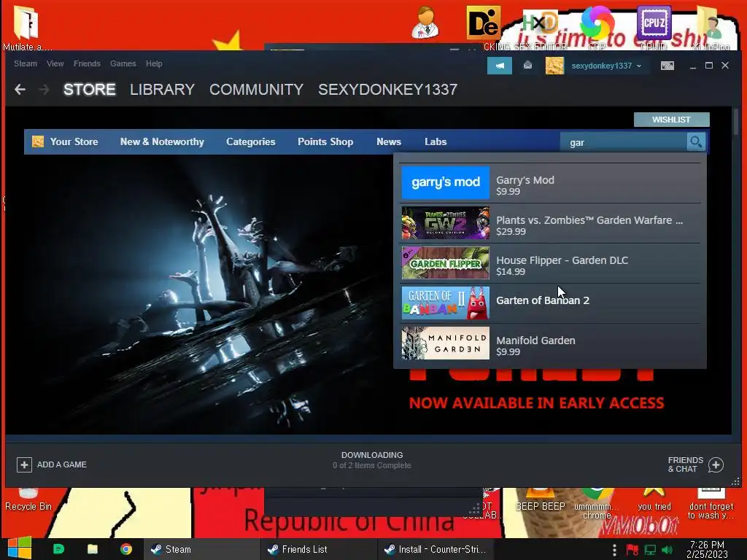
Task: Switch to Install - Counter-Stri... taskbar window
Action: pyautogui.click(x=436, y=549)
